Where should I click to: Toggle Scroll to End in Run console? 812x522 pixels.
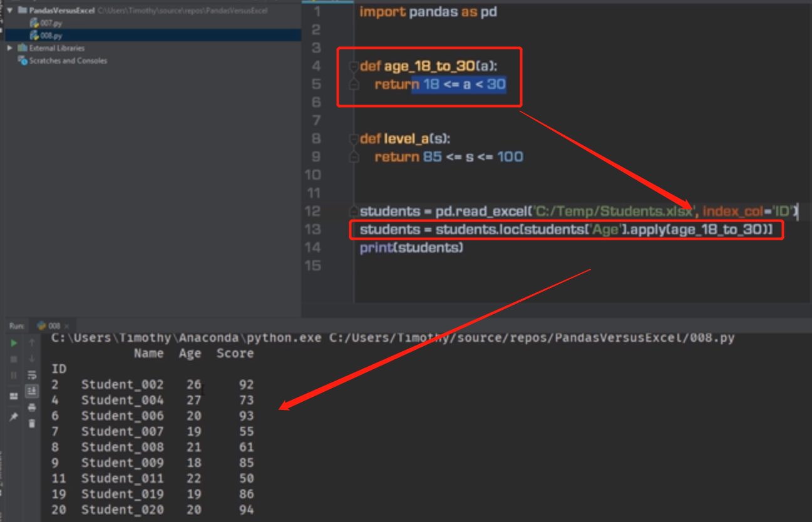[x=32, y=391]
